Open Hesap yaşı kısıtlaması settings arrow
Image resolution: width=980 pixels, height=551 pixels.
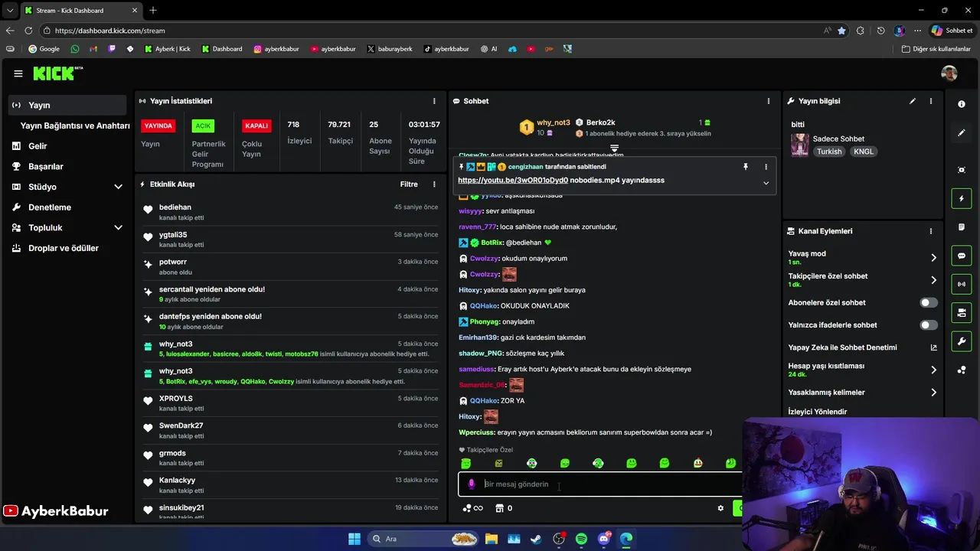point(933,370)
